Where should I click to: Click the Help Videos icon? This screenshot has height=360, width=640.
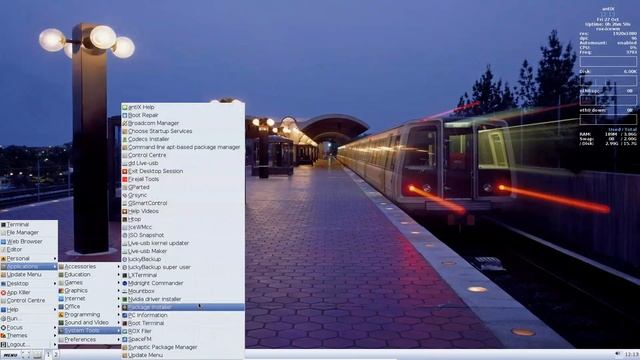coord(125,211)
